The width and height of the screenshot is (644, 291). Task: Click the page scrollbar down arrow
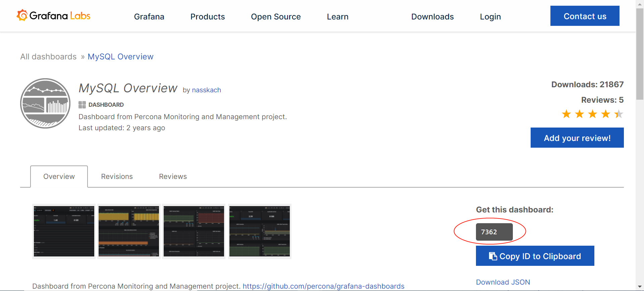click(x=640, y=287)
